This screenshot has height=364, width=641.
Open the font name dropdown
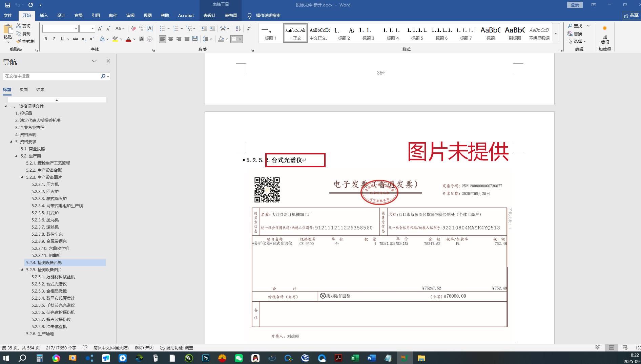[x=76, y=29]
